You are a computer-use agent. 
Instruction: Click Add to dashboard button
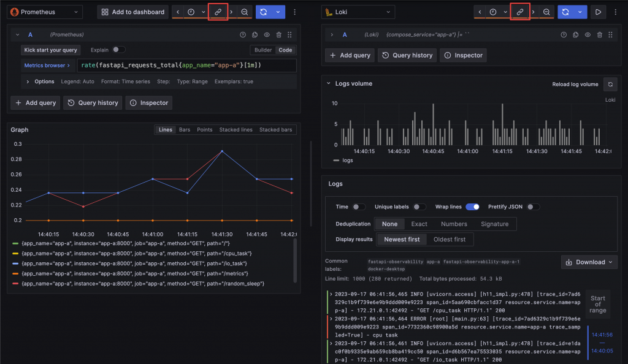coord(133,12)
